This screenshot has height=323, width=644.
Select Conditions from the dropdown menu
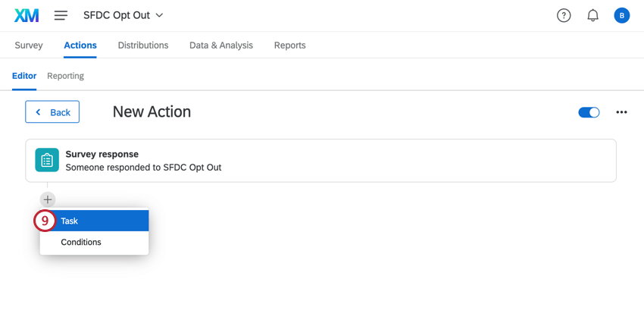pyautogui.click(x=81, y=243)
